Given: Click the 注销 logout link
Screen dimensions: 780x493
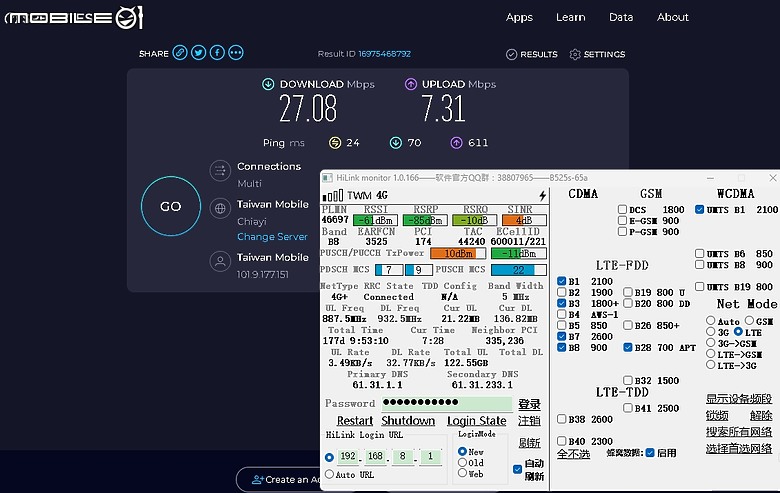Looking at the screenshot, I should tap(529, 421).
